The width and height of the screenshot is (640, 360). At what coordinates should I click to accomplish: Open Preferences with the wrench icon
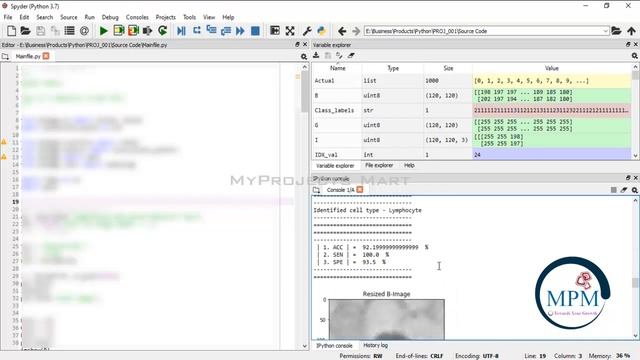click(x=307, y=31)
